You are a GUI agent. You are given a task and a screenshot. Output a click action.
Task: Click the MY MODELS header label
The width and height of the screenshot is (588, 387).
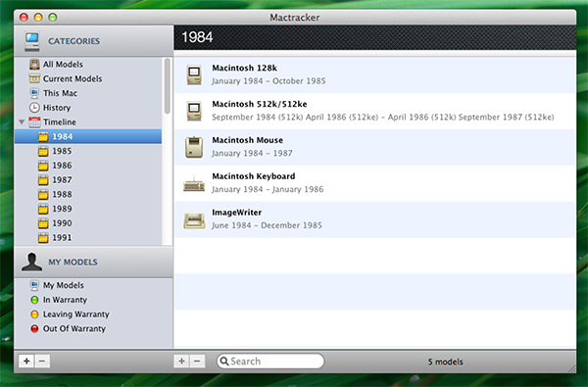point(73,263)
